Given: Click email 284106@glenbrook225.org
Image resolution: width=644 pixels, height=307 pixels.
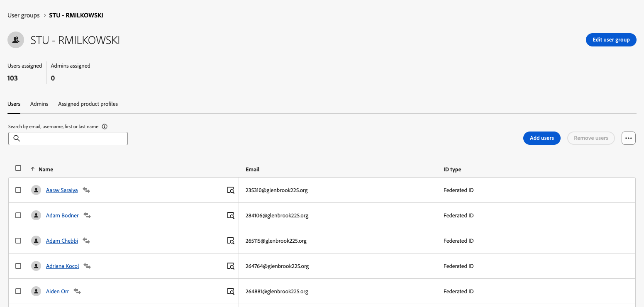Looking at the screenshot, I should (x=277, y=216).
